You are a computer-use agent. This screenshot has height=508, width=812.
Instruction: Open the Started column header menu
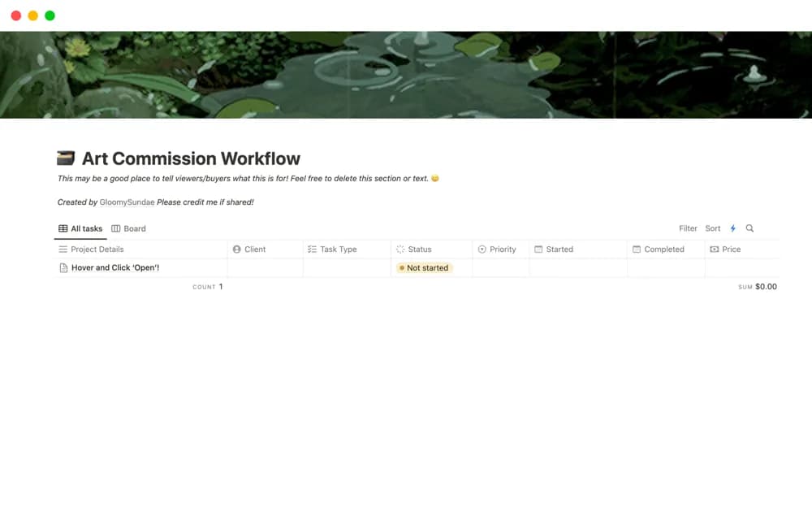pos(578,250)
